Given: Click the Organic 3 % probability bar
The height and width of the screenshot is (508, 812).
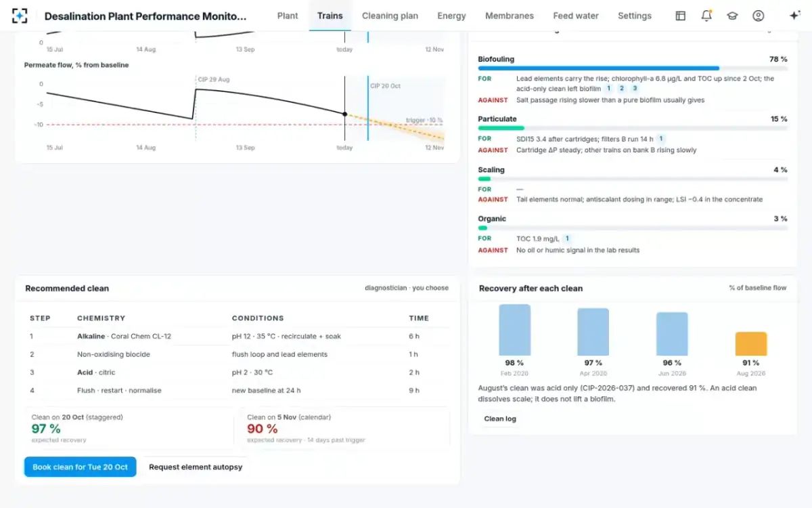Looking at the screenshot, I should click(x=633, y=228).
